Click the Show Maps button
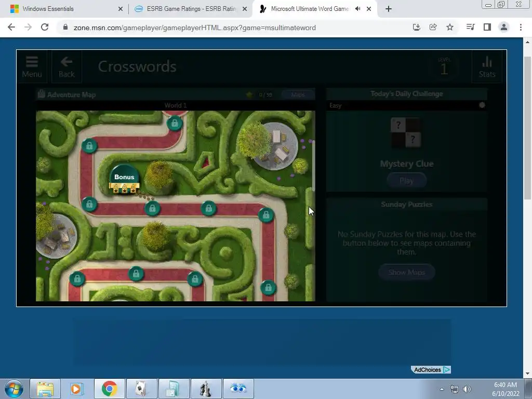 point(406,272)
